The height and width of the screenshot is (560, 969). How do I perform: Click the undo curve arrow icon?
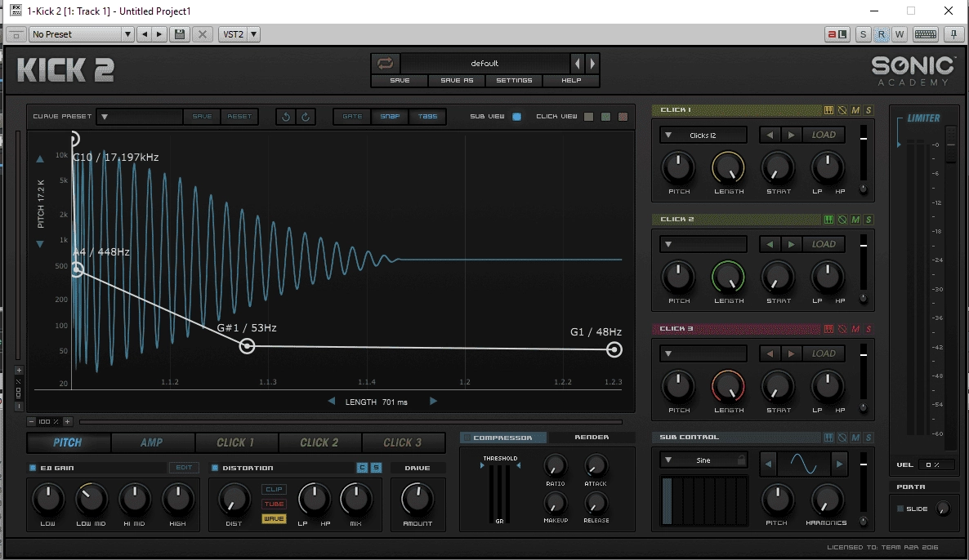tap(285, 116)
